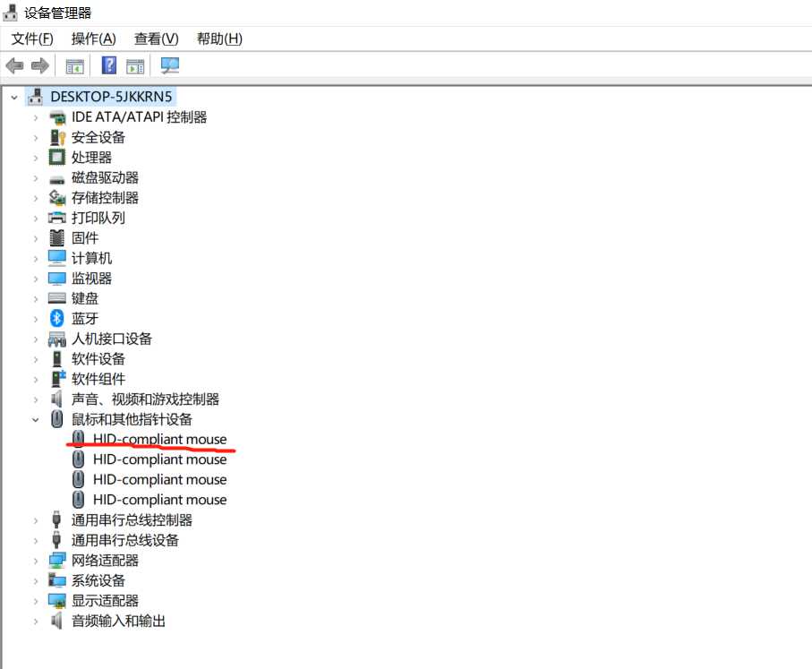
Task: Click the 存储控制器 icon
Action: coord(57,198)
